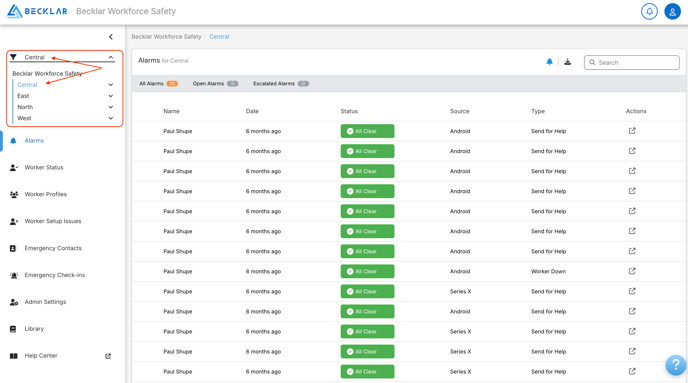This screenshot has height=383, width=688.
Task: Click the search magnifier icon
Action: [592, 63]
